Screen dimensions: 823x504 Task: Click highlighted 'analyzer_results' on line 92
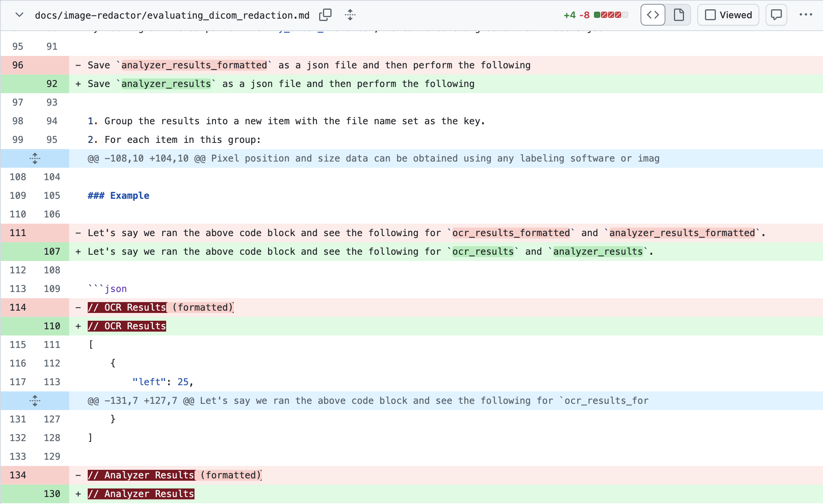166,84
